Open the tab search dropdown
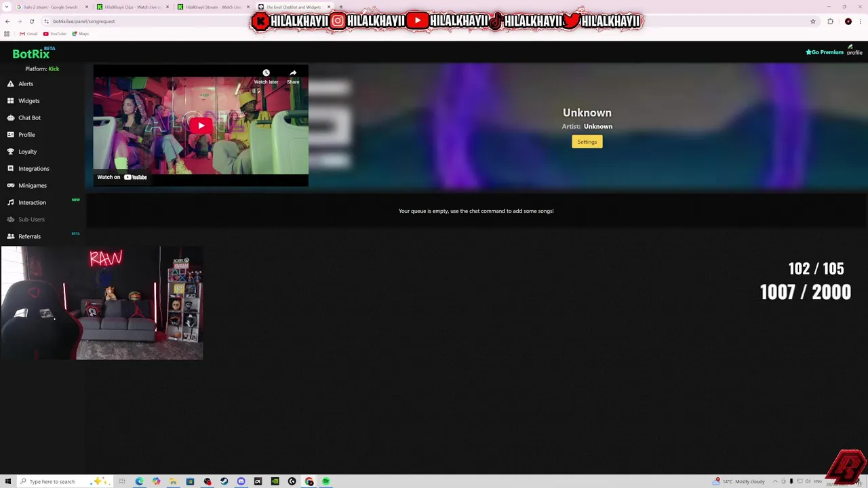The width and height of the screenshot is (868, 488). pos(6,7)
